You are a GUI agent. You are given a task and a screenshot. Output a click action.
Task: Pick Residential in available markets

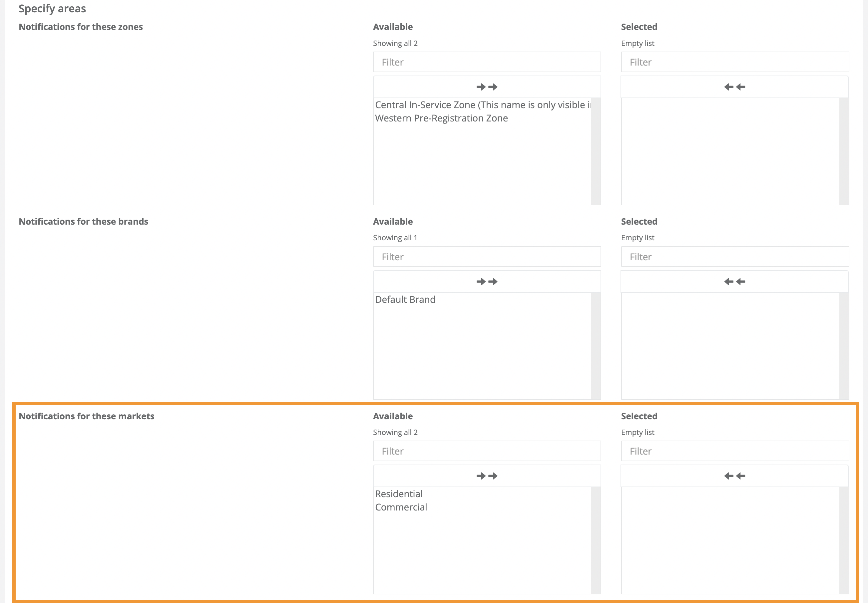click(x=398, y=494)
